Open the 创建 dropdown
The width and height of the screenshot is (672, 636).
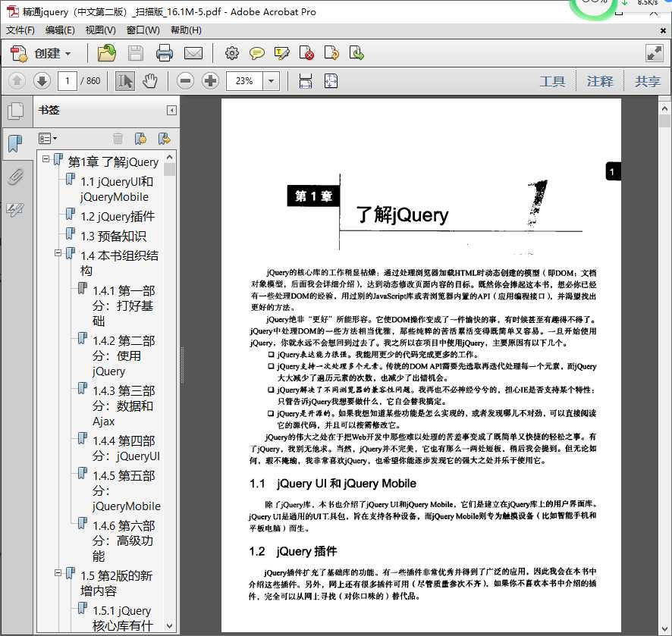click(x=49, y=54)
